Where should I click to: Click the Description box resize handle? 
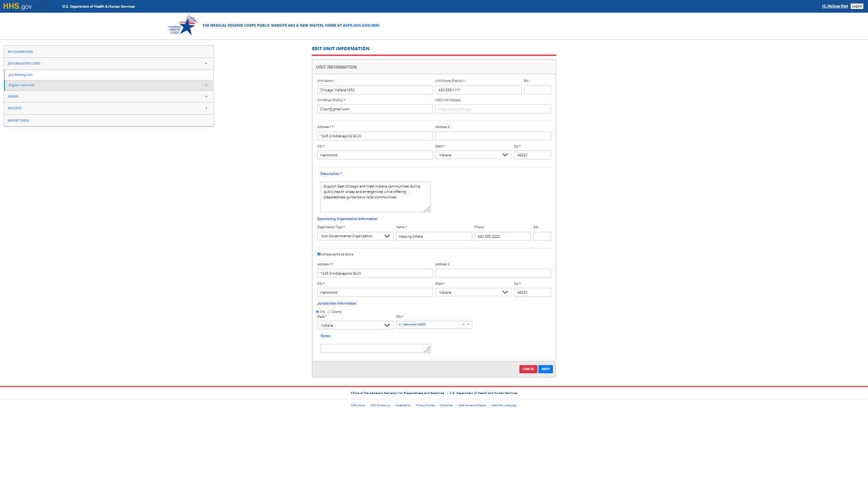[427, 209]
